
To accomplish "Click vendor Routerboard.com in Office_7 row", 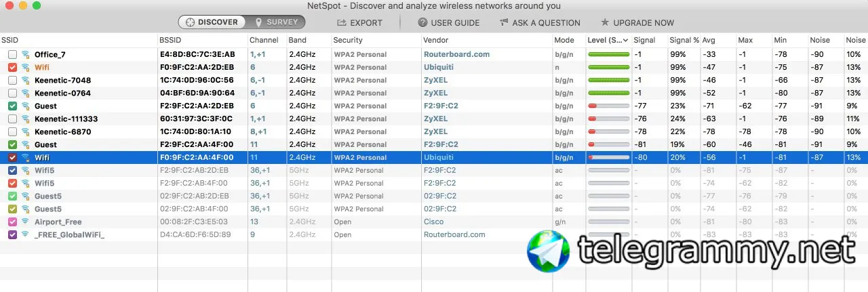I will click(456, 54).
